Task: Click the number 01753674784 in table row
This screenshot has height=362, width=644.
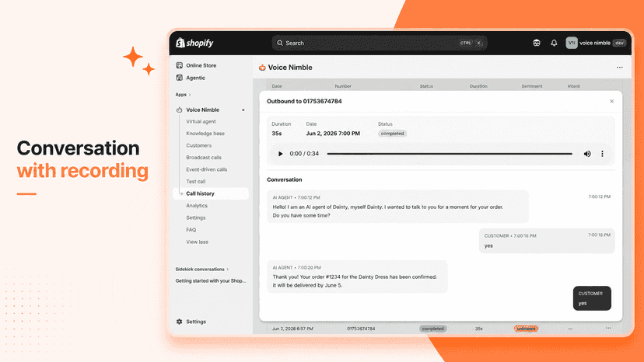Action: pyautogui.click(x=361, y=329)
